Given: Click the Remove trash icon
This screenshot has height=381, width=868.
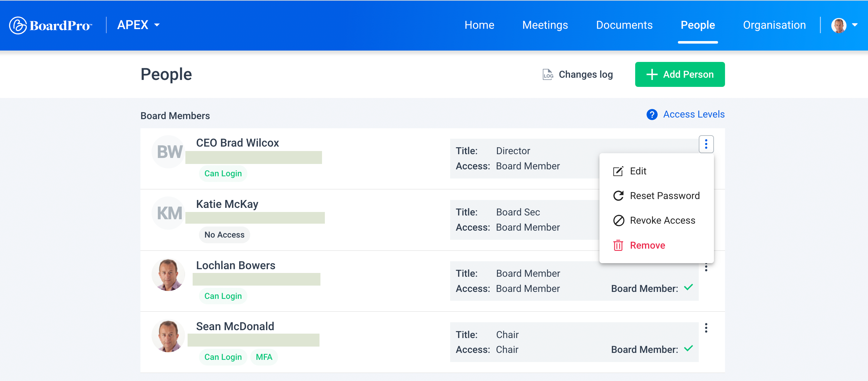Looking at the screenshot, I should (x=618, y=245).
